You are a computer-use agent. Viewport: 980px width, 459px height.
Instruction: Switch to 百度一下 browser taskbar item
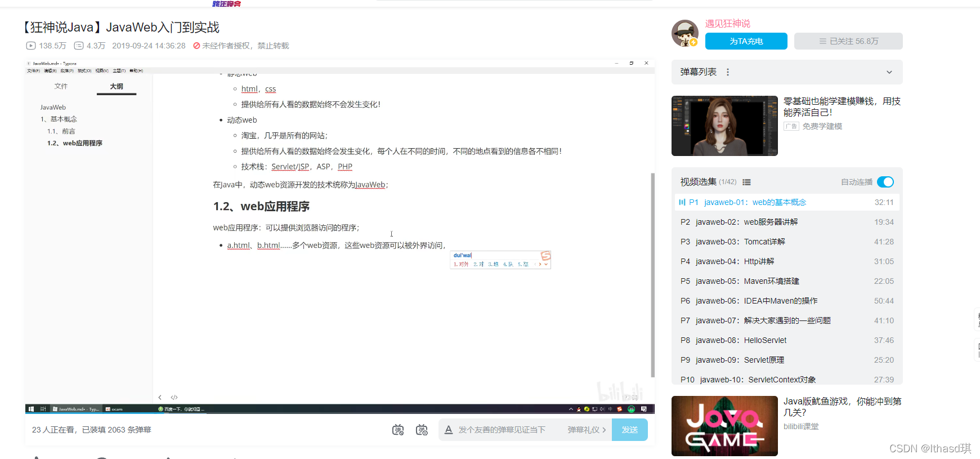[181, 409]
